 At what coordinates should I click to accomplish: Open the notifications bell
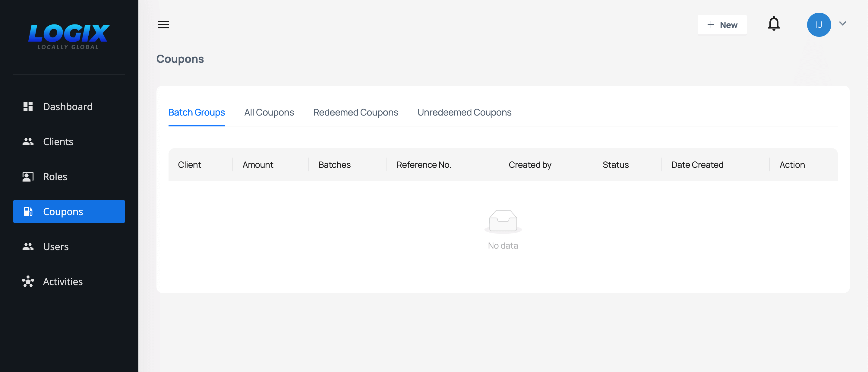tap(774, 24)
